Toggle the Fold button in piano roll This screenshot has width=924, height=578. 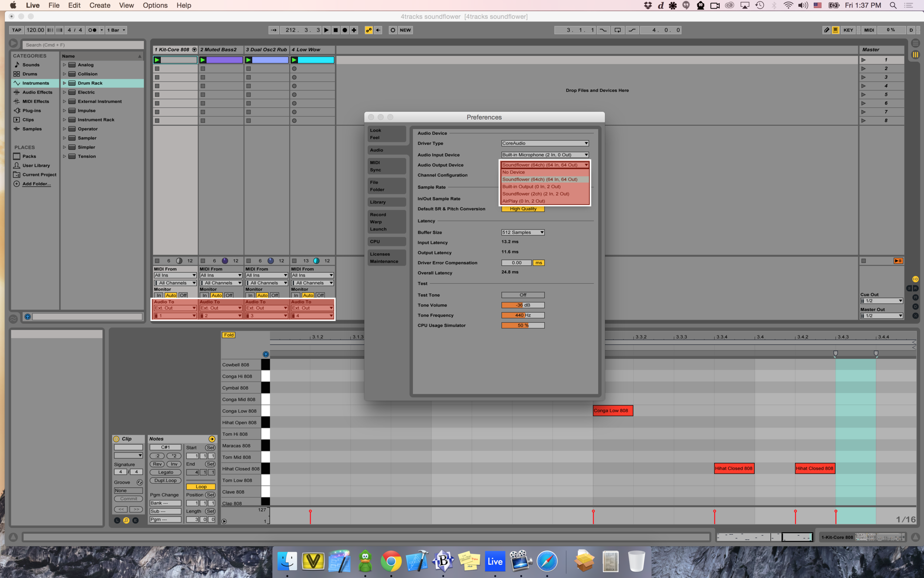pos(229,335)
